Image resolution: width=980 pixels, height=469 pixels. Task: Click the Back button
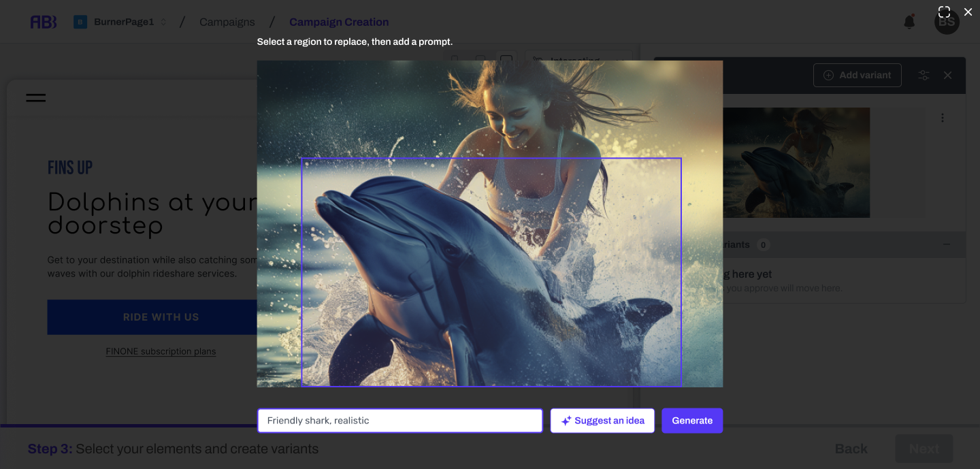[851, 449]
